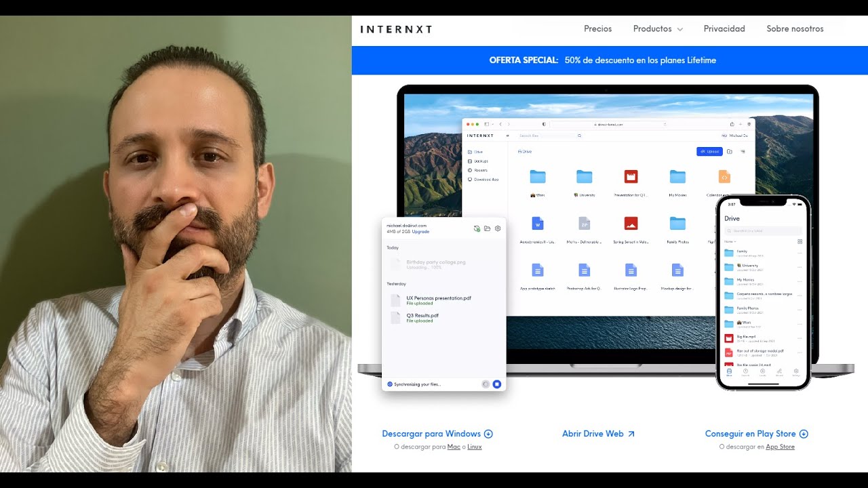Viewport: 868px width, 488px height.
Task: Select Recents in the web app sidebar
Action: (478, 170)
